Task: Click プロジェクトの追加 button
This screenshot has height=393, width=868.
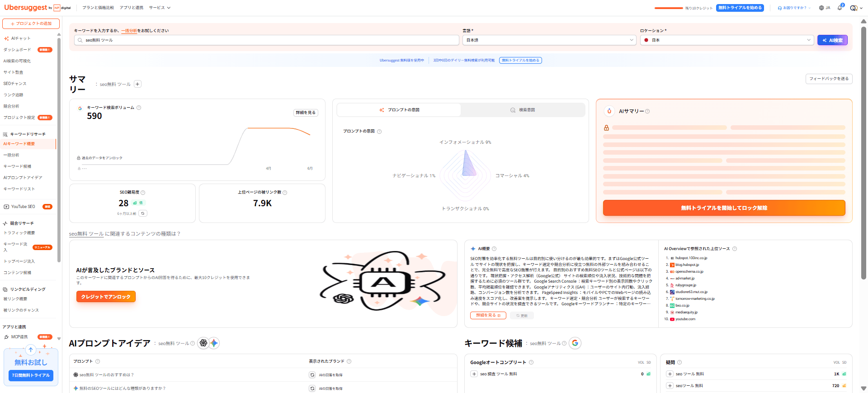Action: [31, 24]
